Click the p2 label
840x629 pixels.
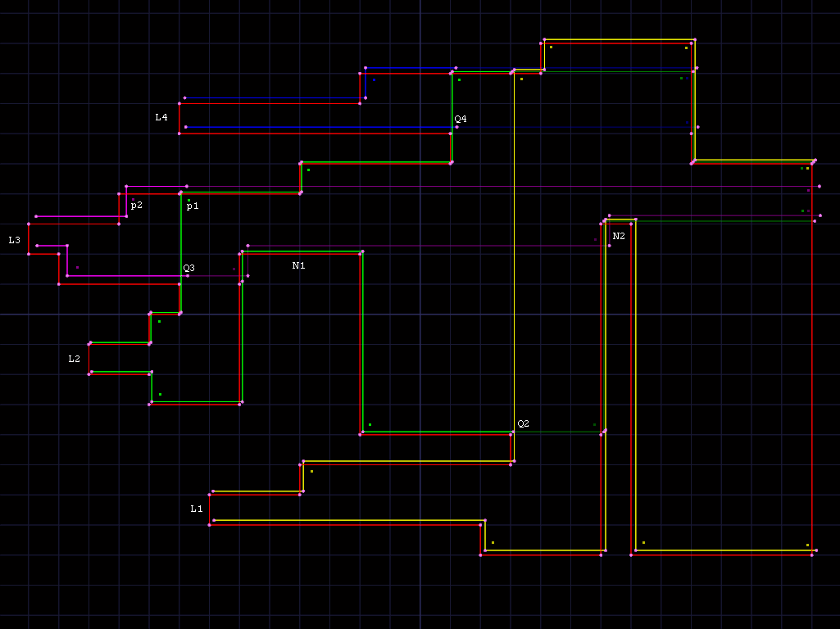tap(137, 206)
